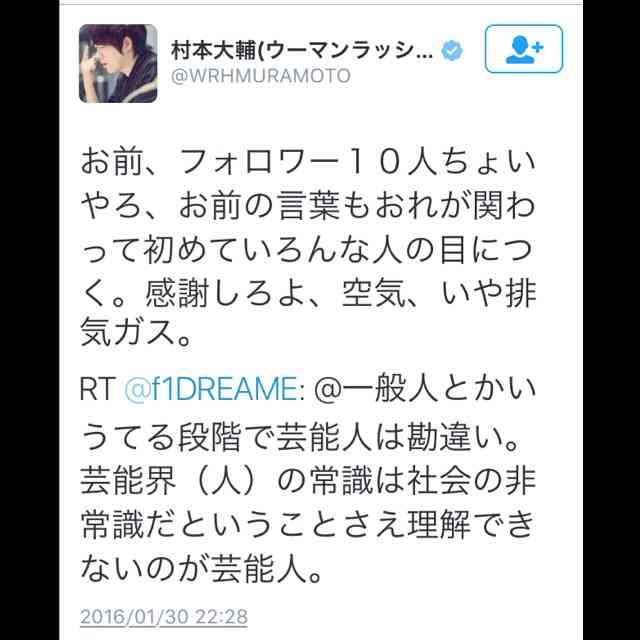The width and height of the screenshot is (640, 640).
Task: Select the line beginning やろ、お前の言葉
Action: pos(308,205)
